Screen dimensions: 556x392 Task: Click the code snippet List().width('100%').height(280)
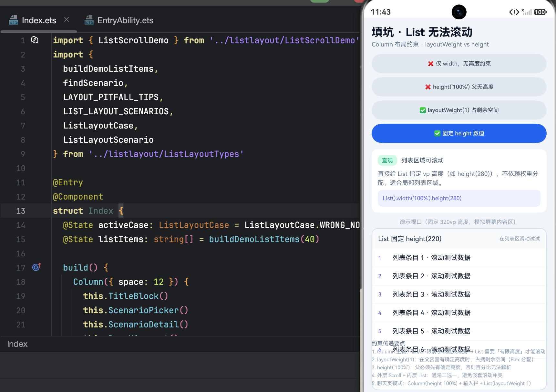[459, 198]
